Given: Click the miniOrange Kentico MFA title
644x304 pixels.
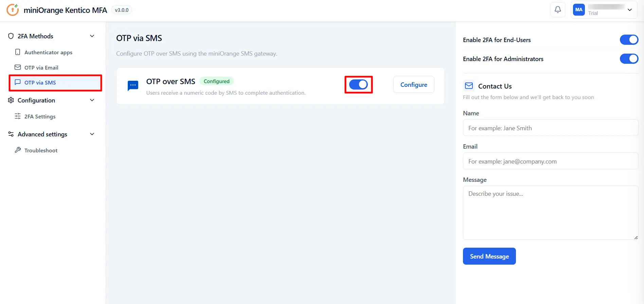Looking at the screenshot, I should 65,10.
